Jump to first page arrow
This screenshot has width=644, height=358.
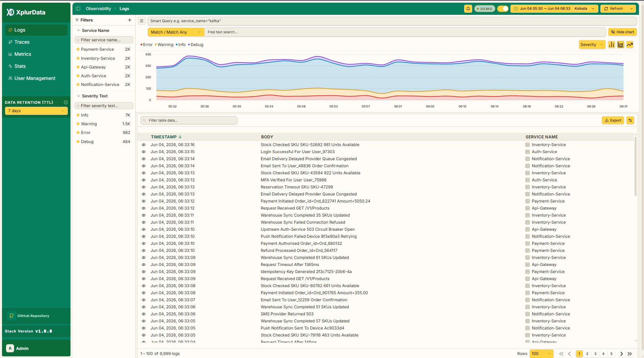[x=561, y=354]
